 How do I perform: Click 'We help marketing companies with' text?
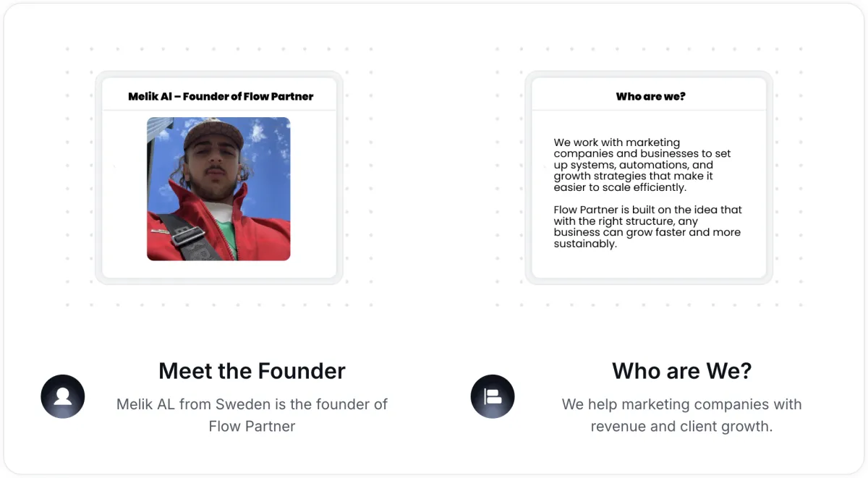click(681, 404)
